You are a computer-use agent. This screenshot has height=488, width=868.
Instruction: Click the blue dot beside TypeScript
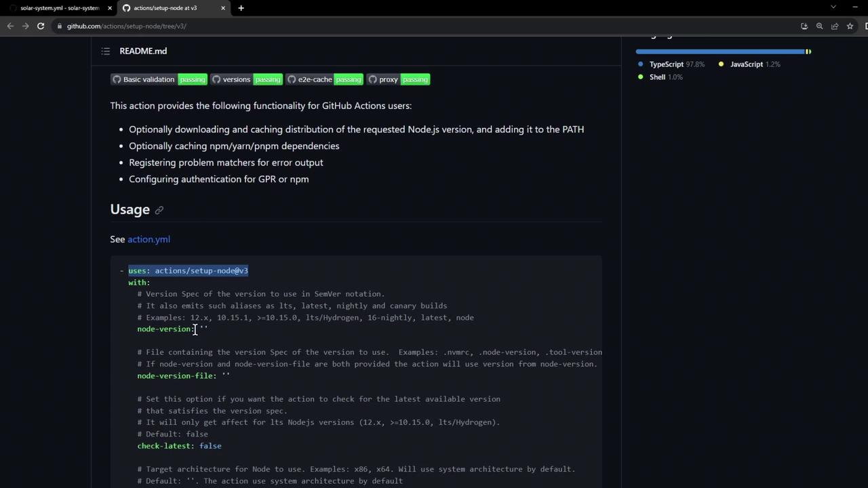tap(641, 64)
